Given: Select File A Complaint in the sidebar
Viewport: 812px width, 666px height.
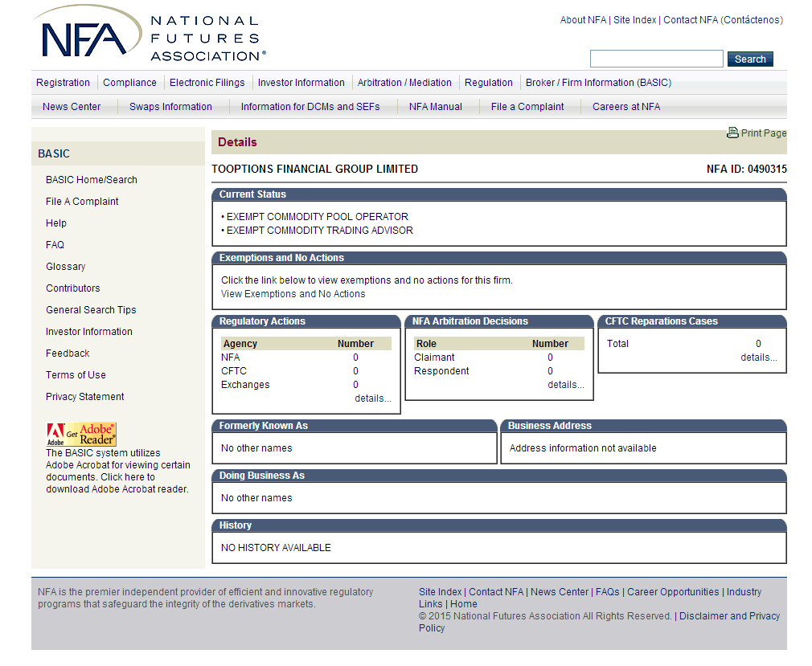Looking at the screenshot, I should point(82,202).
